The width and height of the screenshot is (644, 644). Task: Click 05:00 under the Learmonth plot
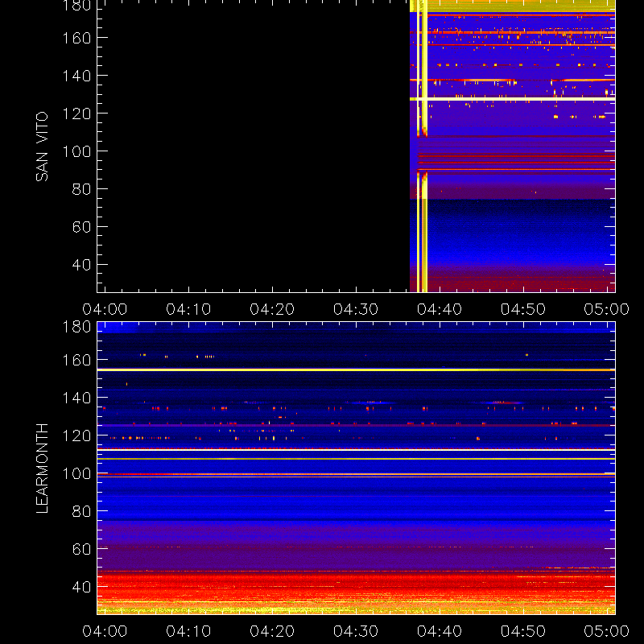pos(607,631)
